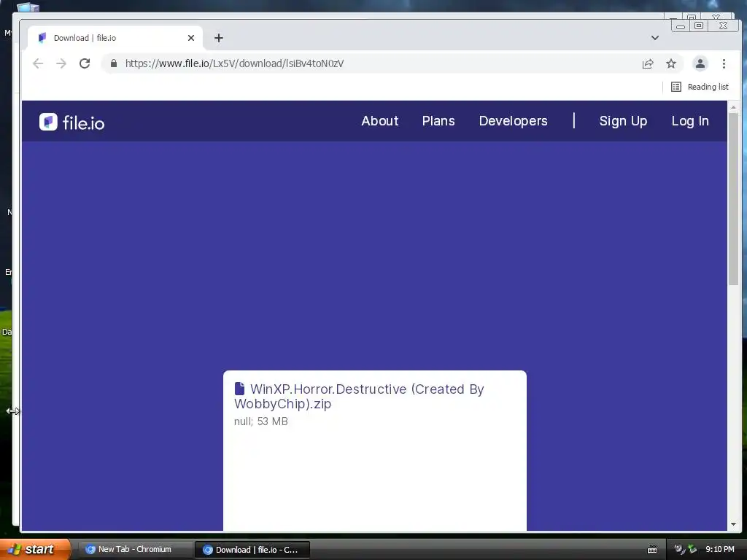Viewport: 747px width, 560px height.
Task: Click the Sign Up link
Action: pyautogui.click(x=623, y=121)
